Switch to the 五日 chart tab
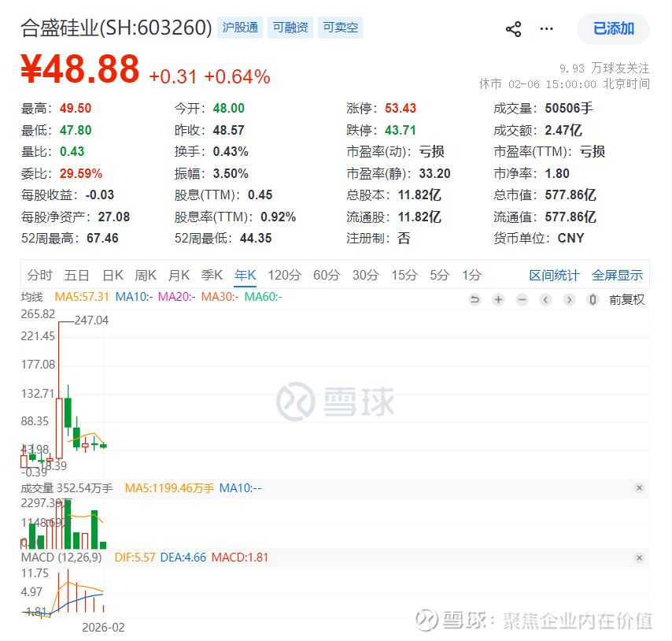The height and width of the screenshot is (641, 672). tap(76, 275)
